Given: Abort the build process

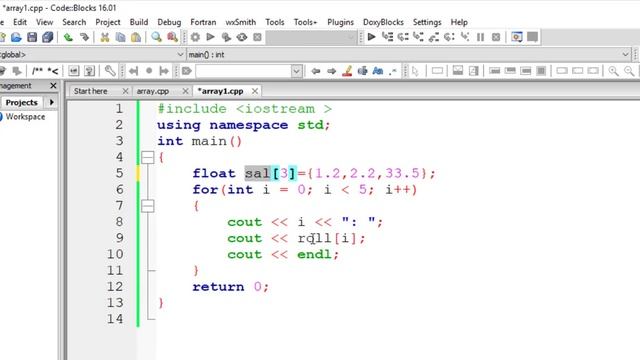Looking at the screenshot, I should pyautogui.click(x=257, y=38).
